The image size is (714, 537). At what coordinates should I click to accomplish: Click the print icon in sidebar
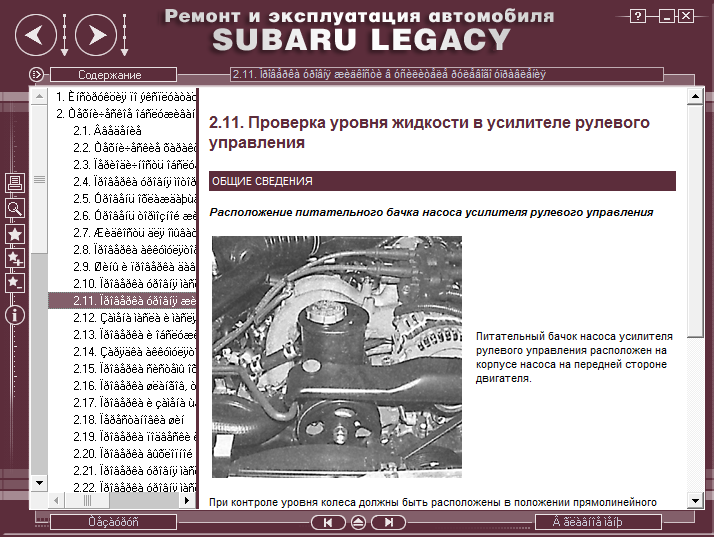[15, 183]
